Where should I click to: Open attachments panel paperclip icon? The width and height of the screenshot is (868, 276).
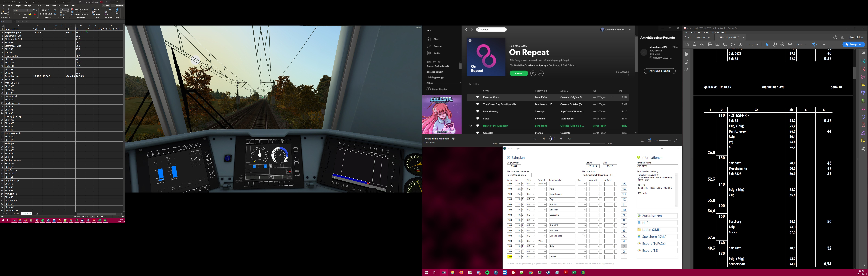pos(686,70)
